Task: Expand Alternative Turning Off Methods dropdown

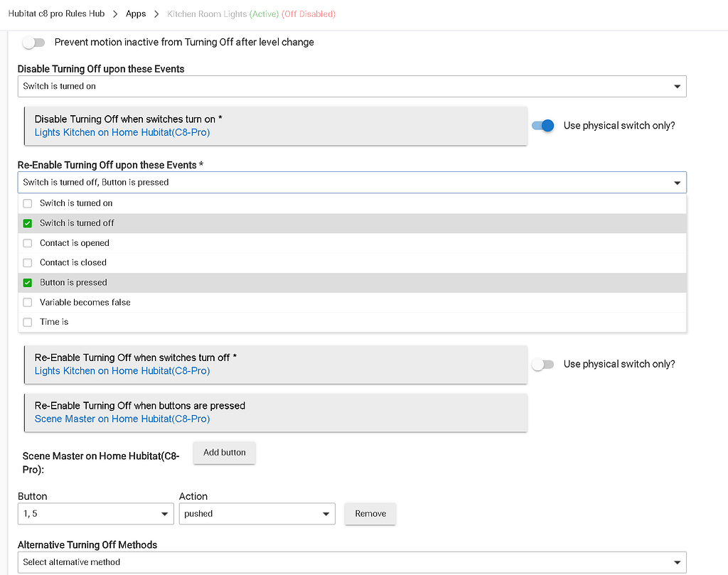Action: [351, 562]
